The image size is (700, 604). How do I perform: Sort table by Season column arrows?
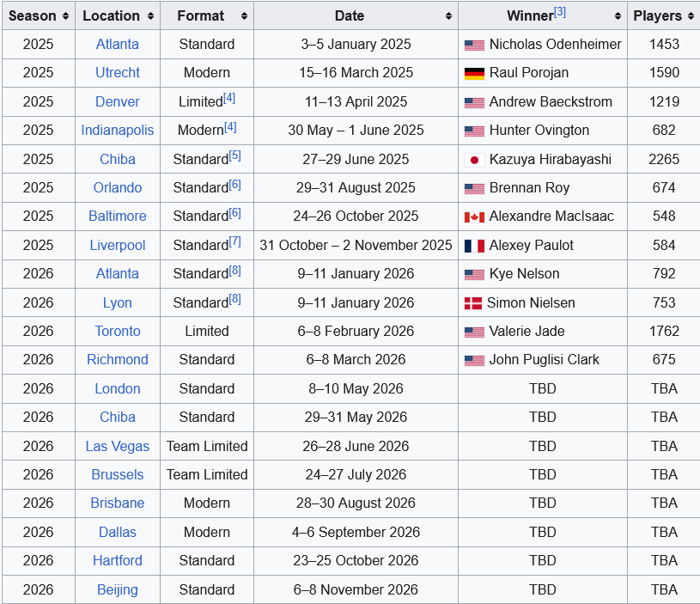click(65, 16)
